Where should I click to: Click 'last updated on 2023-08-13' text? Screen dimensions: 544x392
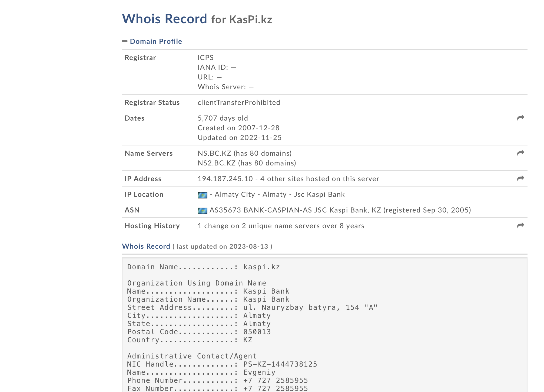(x=222, y=247)
